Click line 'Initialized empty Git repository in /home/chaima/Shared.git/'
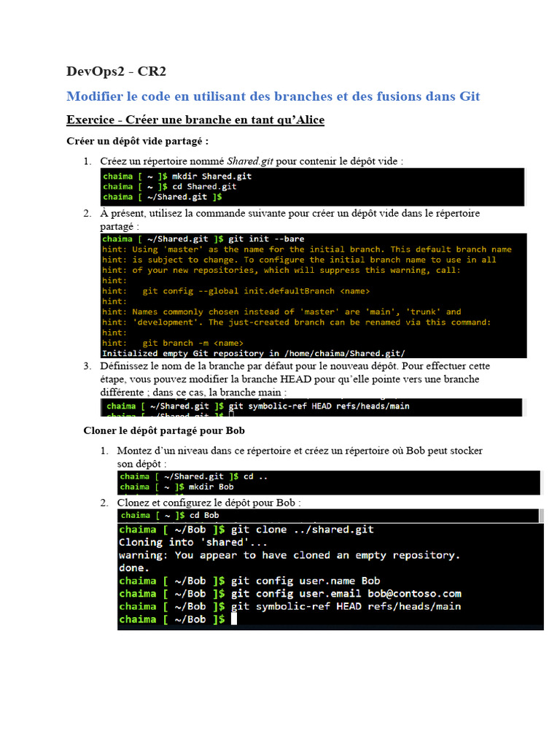The height and width of the screenshot is (747, 560). [x=253, y=354]
